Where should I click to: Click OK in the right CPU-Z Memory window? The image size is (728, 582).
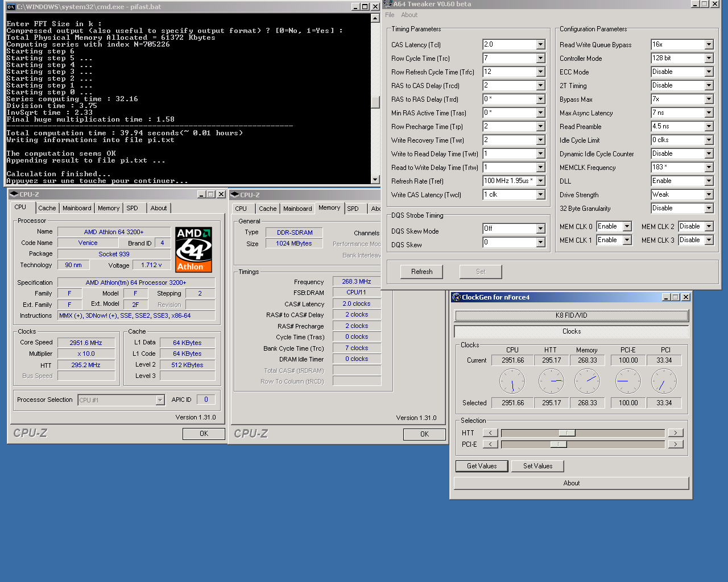tap(424, 434)
